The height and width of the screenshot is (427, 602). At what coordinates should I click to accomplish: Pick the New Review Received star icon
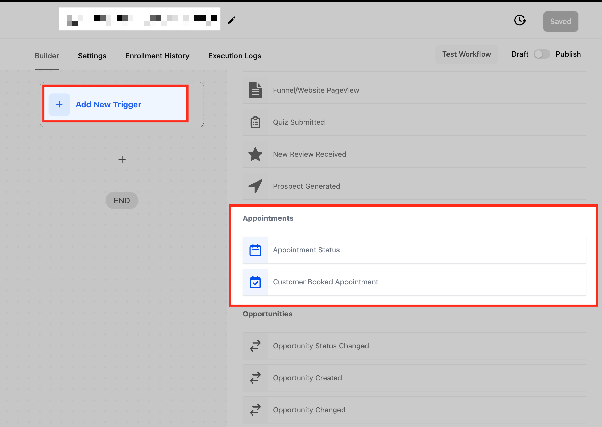click(x=255, y=154)
